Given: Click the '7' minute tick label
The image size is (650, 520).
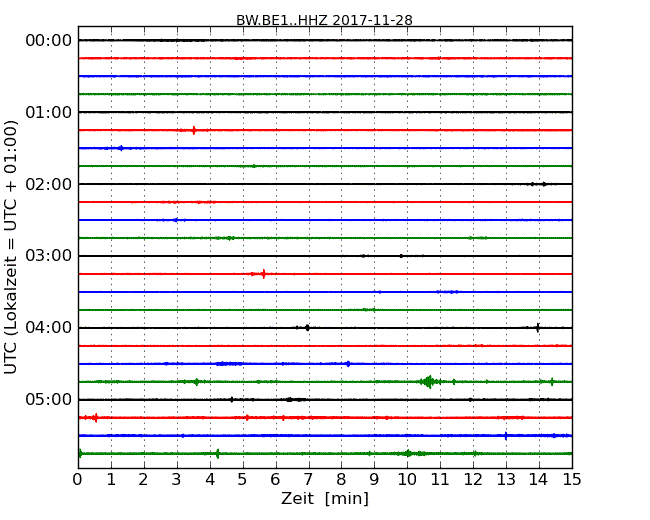Looking at the screenshot, I should tap(308, 480).
